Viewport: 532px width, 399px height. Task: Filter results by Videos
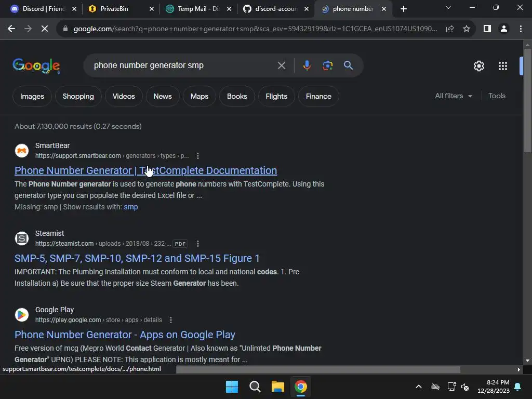pos(124,96)
